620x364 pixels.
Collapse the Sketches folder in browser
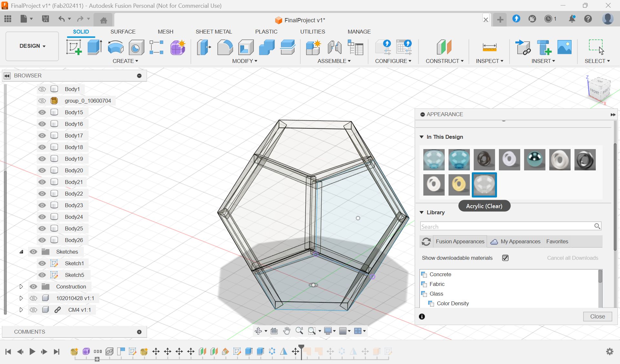click(x=21, y=252)
